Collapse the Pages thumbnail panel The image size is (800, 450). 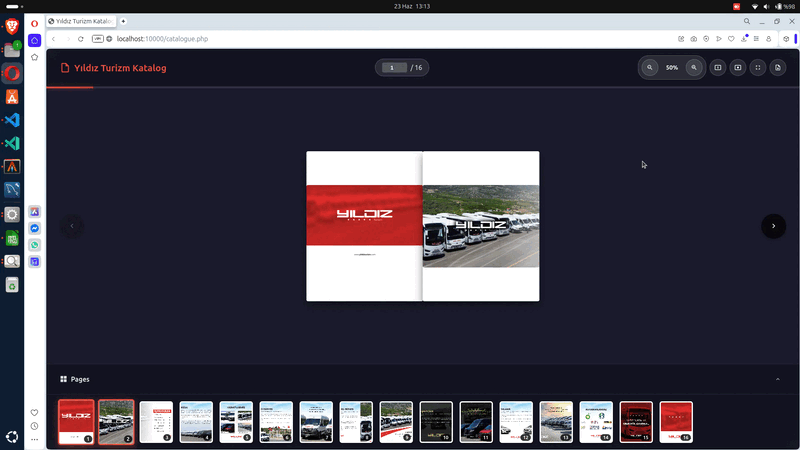coord(775,379)
